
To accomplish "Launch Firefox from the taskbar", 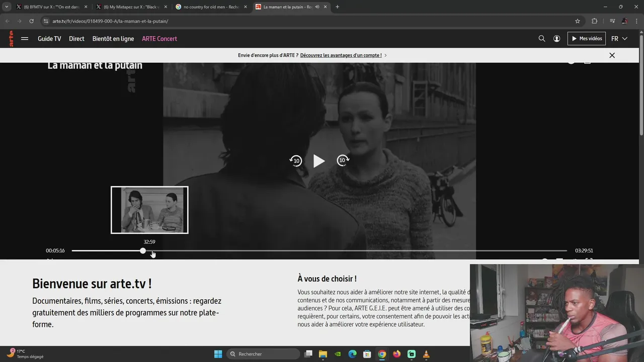I will coord(397,354).
